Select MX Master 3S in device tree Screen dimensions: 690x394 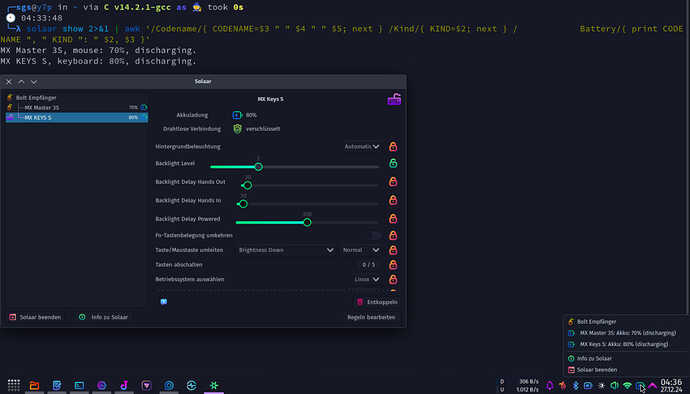(x=77, y=107)
